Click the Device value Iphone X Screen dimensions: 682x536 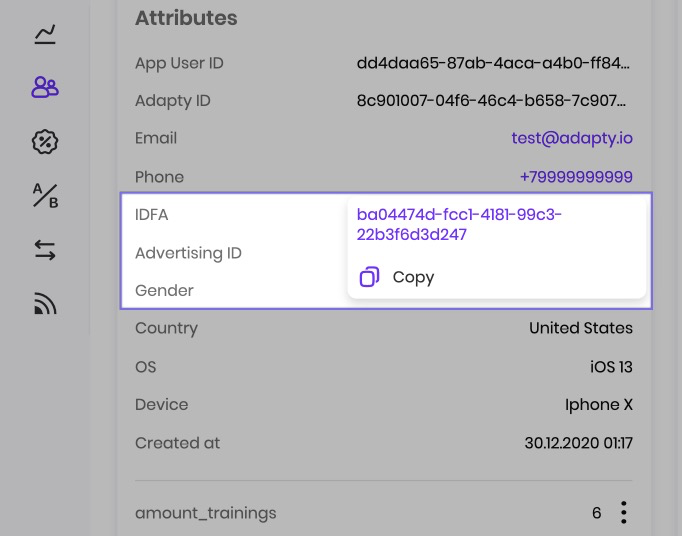pos(598,405)
